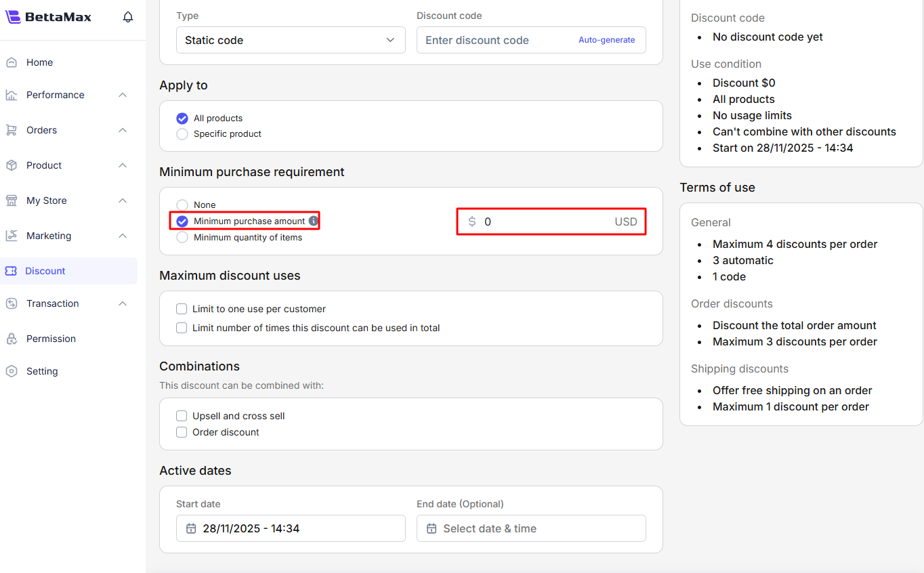Screen dimensions: 924x573
Task: Select the Performance icon in the sidebar
Action: tap(12, 94)
